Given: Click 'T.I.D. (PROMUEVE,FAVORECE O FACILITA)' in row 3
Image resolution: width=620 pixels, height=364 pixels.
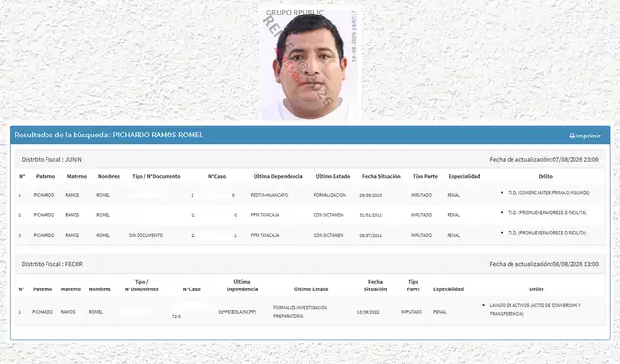Looking at the screenshot, I should 547,233.
